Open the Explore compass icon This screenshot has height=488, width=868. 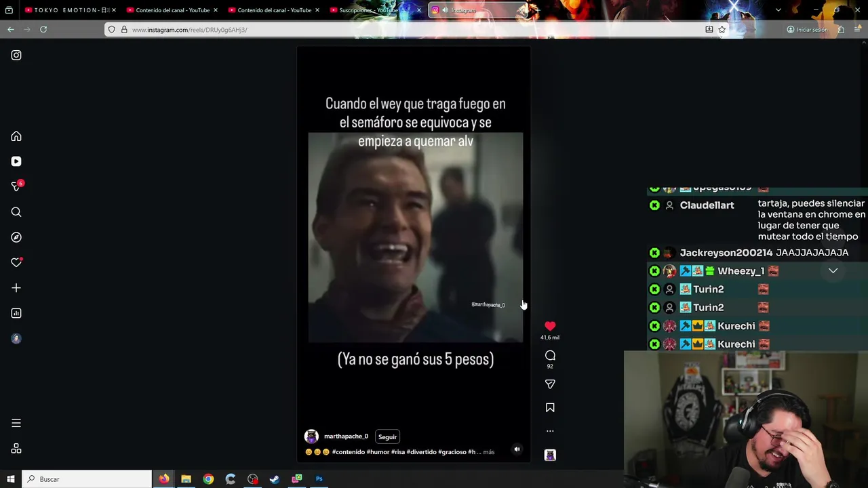(x=16, y=237)
